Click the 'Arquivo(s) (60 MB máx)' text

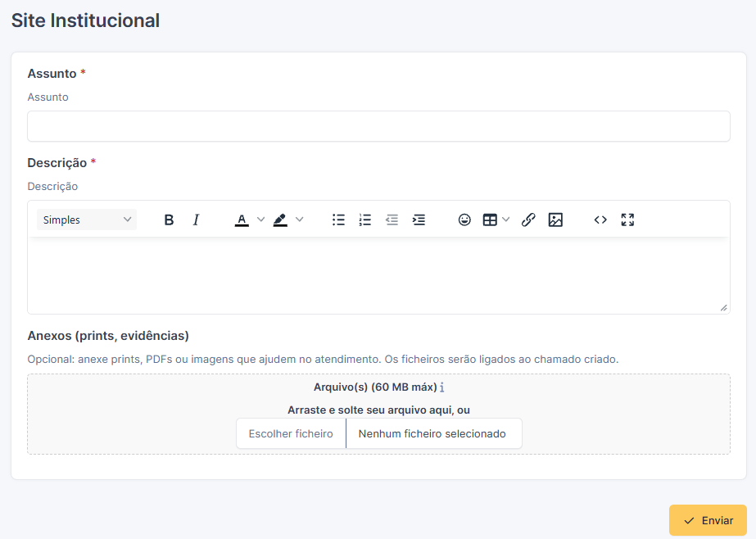point(375,387)
